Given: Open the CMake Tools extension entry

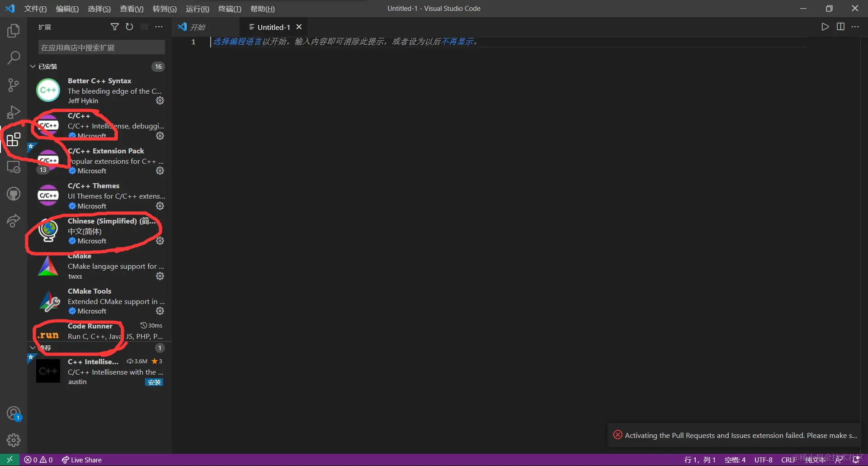Looking at the screenshot, I should 99,301.
